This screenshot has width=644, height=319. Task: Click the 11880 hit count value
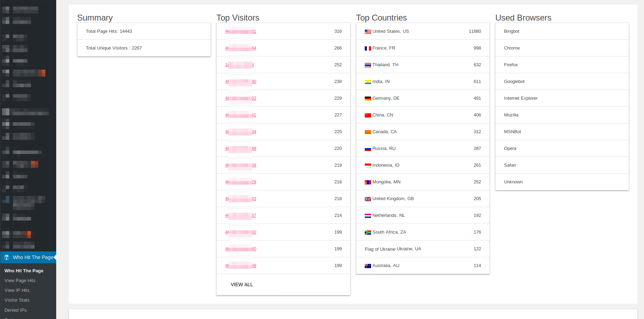pyautogui.click(x=475, y=31)
